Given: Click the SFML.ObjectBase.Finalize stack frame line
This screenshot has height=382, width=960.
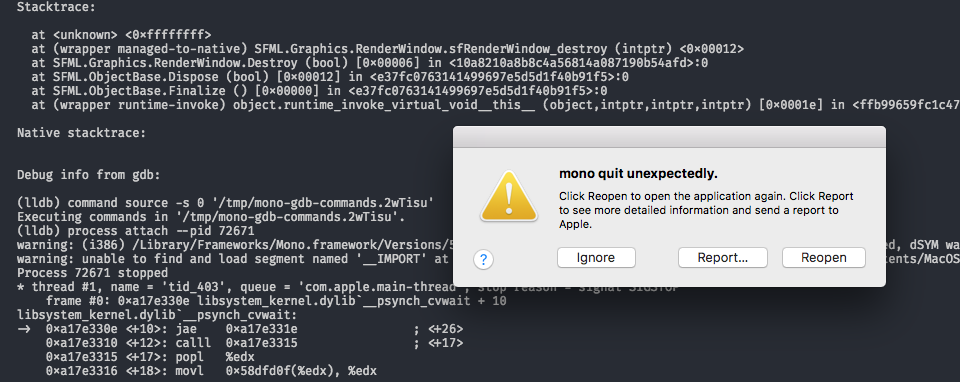Looking at the screenshot, I should tap(320, 91).
